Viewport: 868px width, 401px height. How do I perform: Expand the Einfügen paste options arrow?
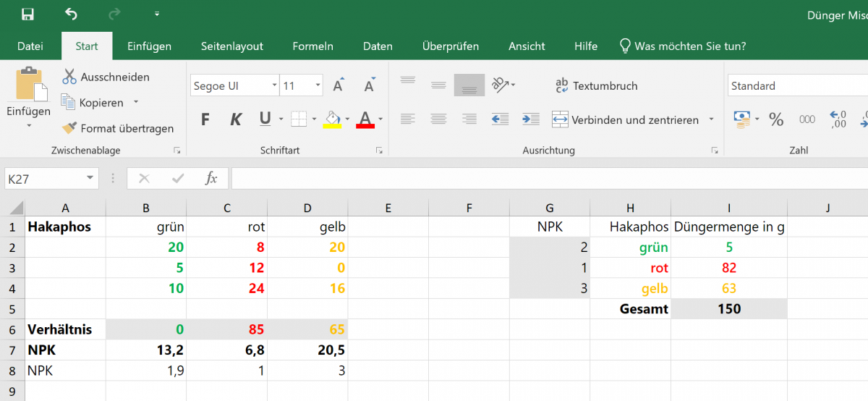(x=29, y=125)
